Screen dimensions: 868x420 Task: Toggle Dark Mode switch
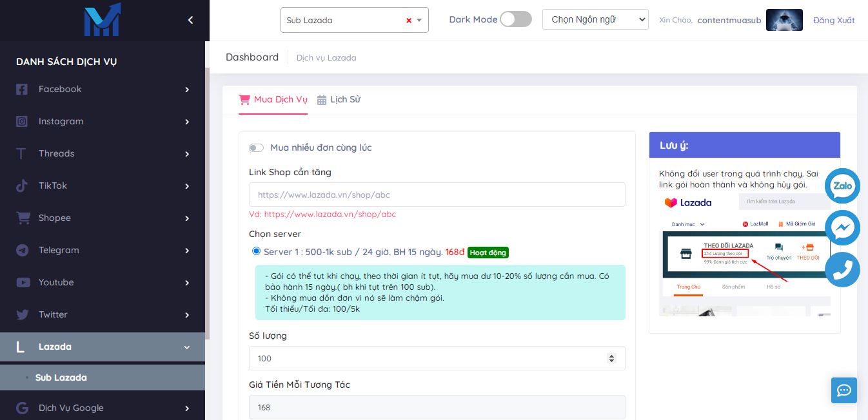point(515,19)
